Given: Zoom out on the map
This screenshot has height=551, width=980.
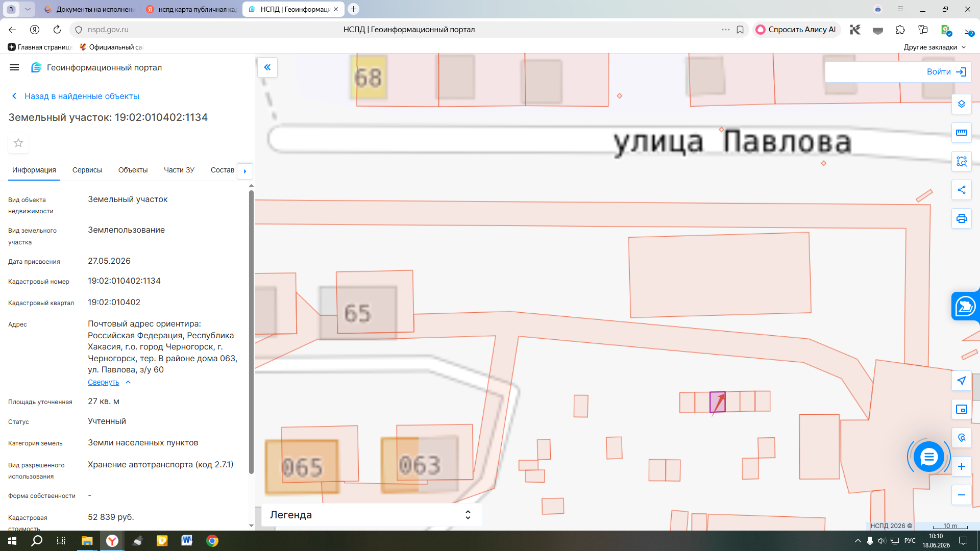Looking at the screenshot, I should [962, 495].
